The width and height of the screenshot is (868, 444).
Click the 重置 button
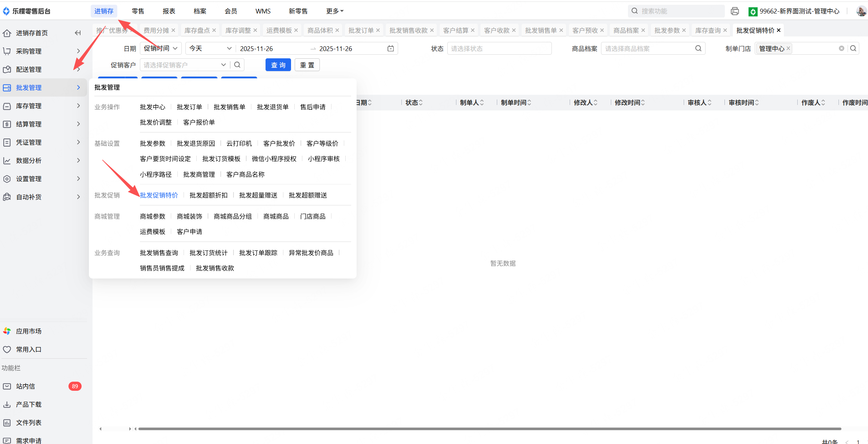pos(307,65)
